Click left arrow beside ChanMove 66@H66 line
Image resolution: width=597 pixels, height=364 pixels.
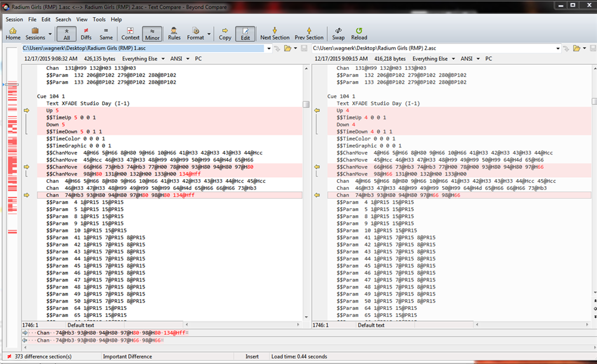[x=26, y=167]
